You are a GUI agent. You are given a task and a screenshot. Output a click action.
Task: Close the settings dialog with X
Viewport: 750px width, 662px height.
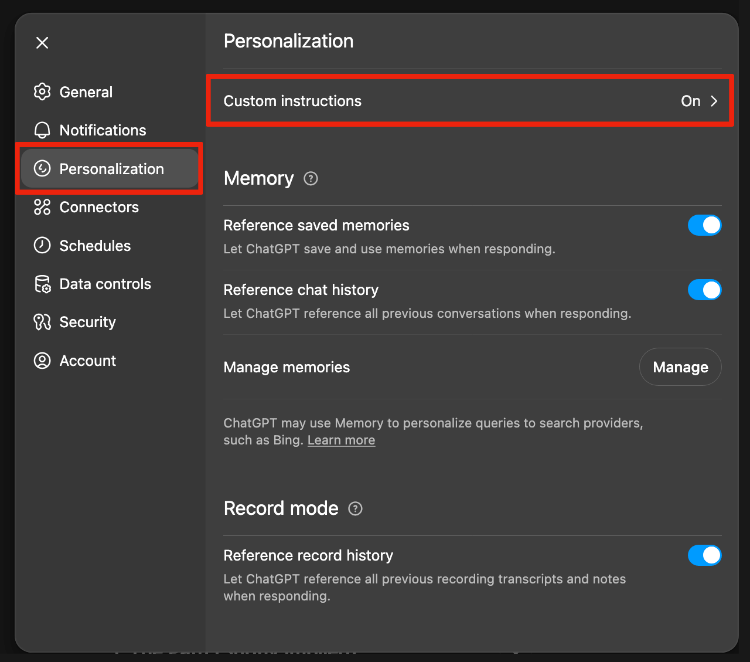click(42, 42)
